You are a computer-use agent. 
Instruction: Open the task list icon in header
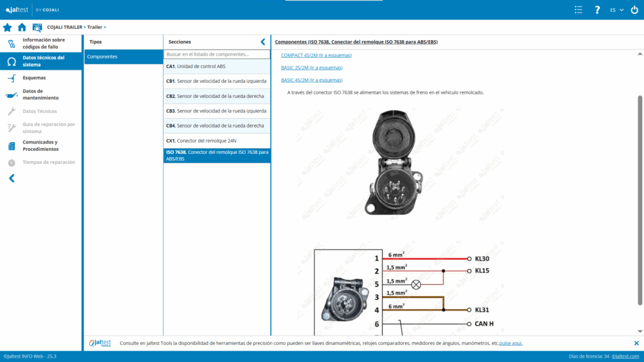pos(579,9)
